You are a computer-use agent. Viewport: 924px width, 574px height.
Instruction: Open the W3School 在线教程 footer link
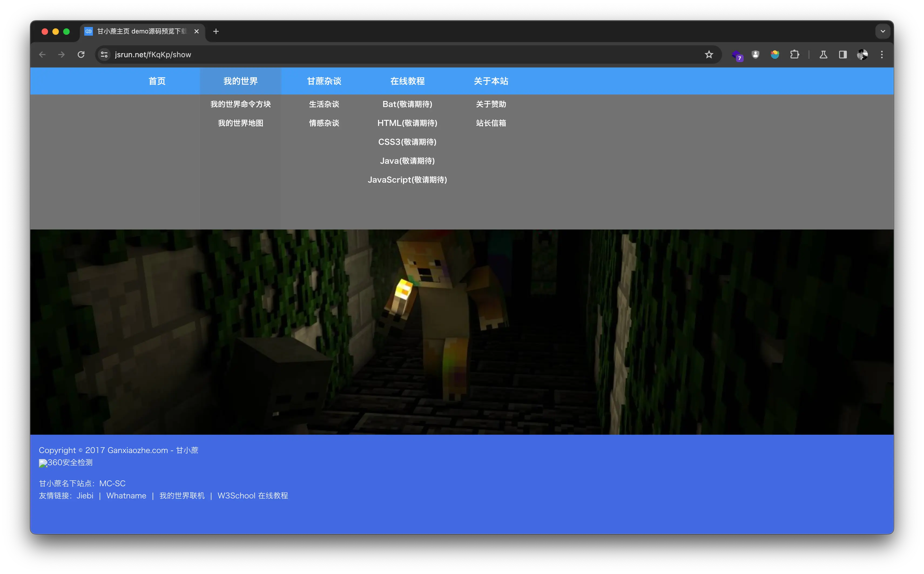[252, 496]
